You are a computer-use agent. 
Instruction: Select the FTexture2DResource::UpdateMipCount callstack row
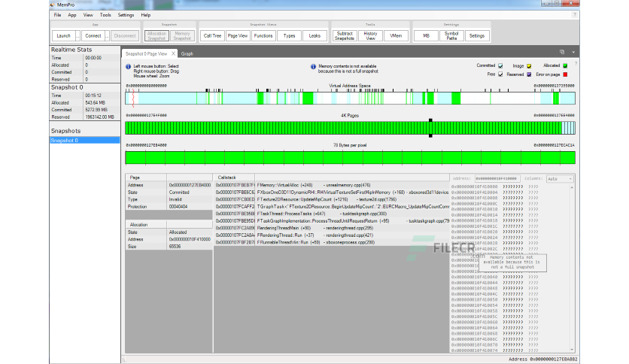[x=332, y=199]
